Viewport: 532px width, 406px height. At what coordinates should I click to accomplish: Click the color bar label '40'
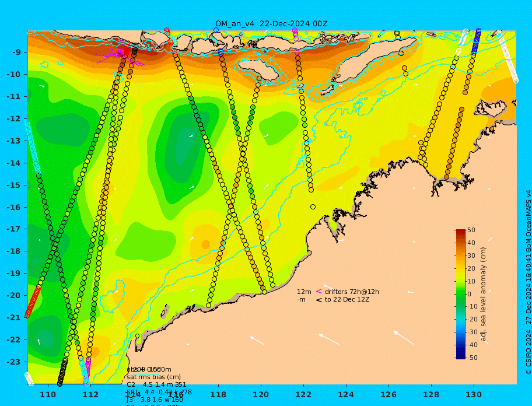point(471,243)
